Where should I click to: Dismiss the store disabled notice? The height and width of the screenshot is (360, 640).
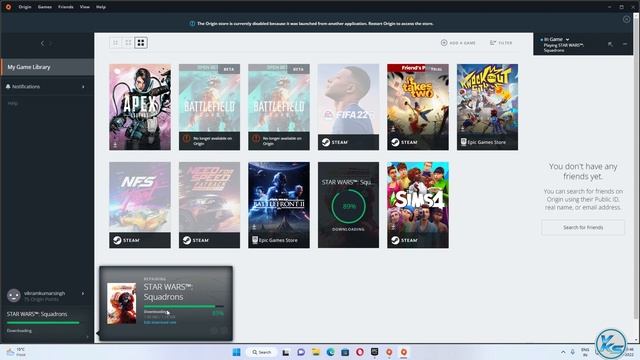coord(626,19)
